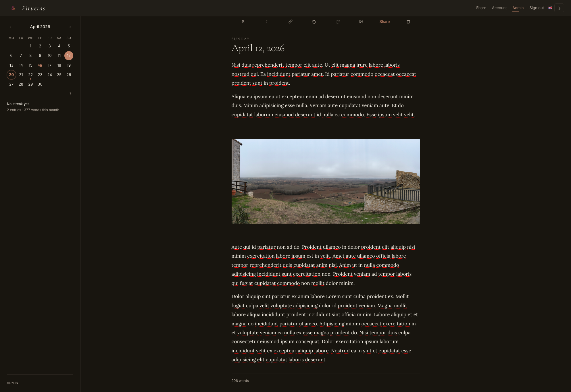Open the Piruetas flamenco logo
The height and width of the screenshot is (392, 571).
(13, 8)
